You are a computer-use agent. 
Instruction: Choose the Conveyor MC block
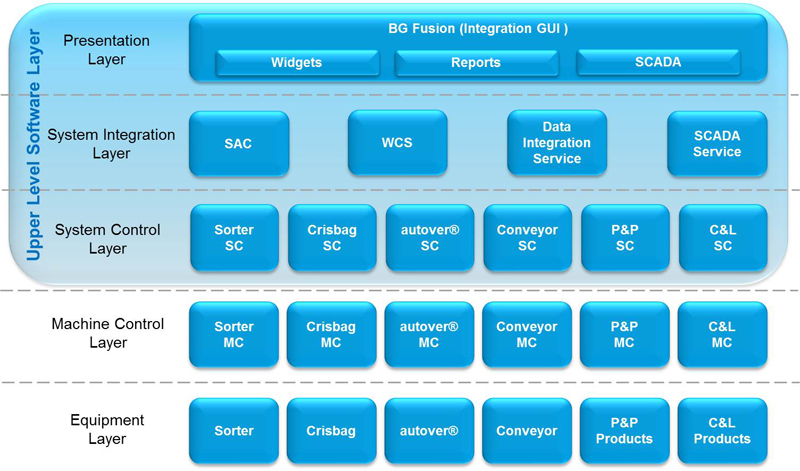pyautogui.click(x=527, y=335)
